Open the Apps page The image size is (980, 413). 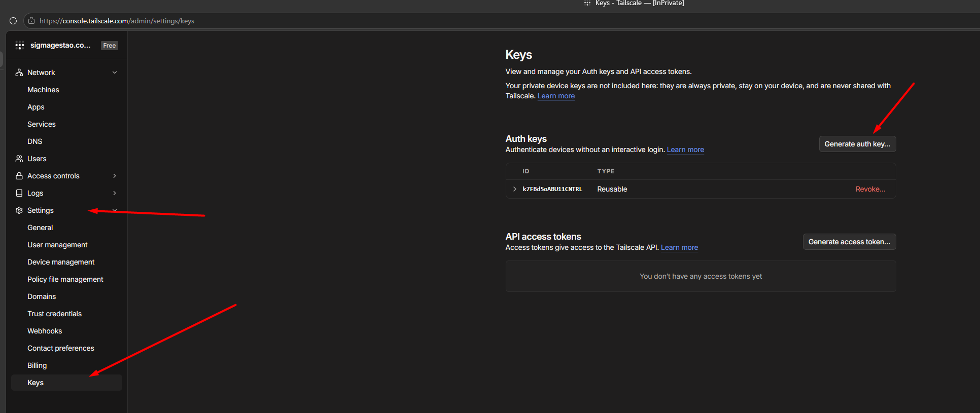point(36,107)
